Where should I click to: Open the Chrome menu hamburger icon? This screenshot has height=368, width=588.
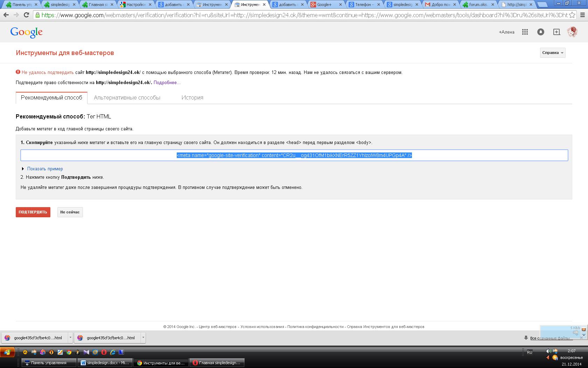[582, 15]
